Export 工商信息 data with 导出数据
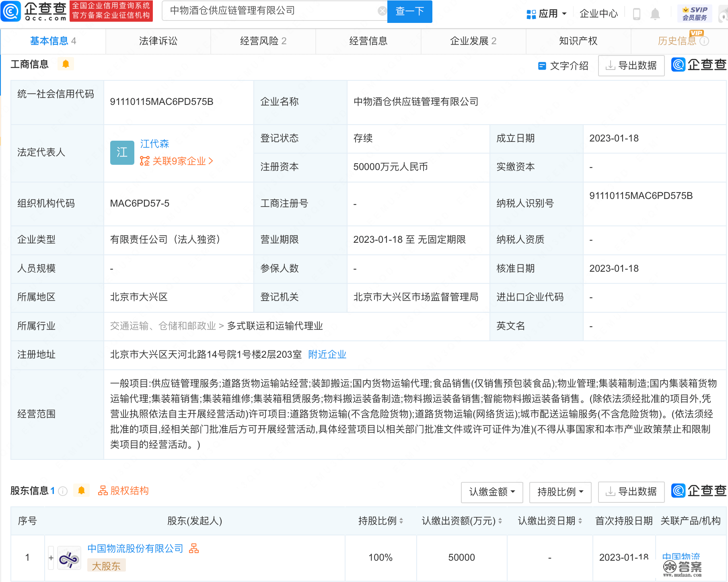728x582 pixels. click(x=631, y=66)
